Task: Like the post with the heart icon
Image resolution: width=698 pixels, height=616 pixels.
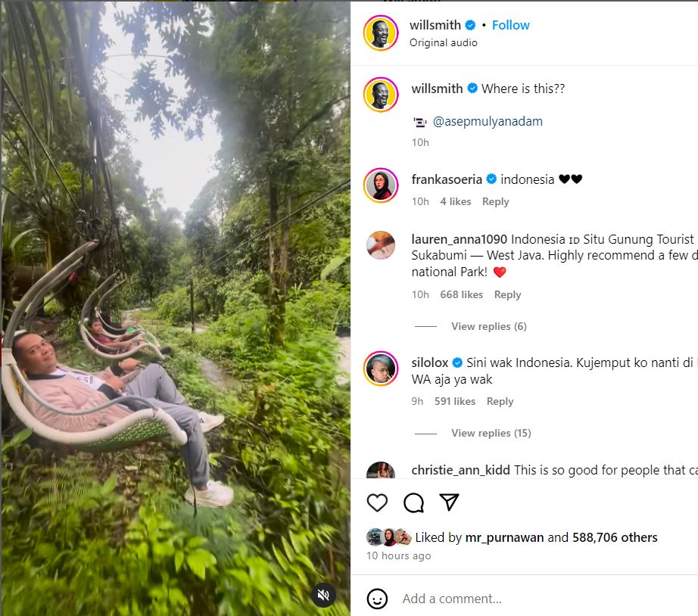Action: 377,502
